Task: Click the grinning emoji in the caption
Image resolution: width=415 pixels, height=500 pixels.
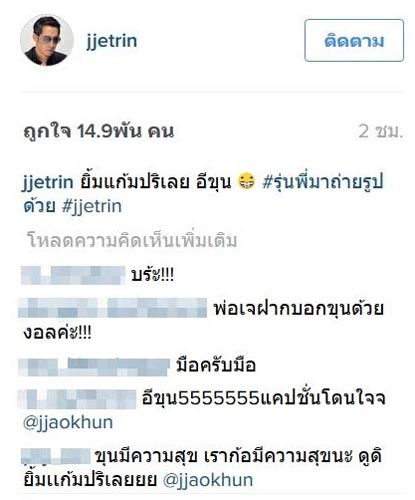Action: pyautogui.click(x=246, y=182)
